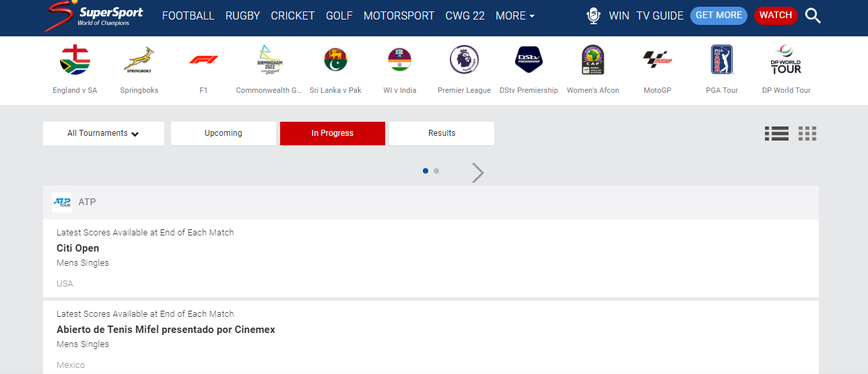Click the USA country label
Screen dimensions: 868x374
(65, 284)
